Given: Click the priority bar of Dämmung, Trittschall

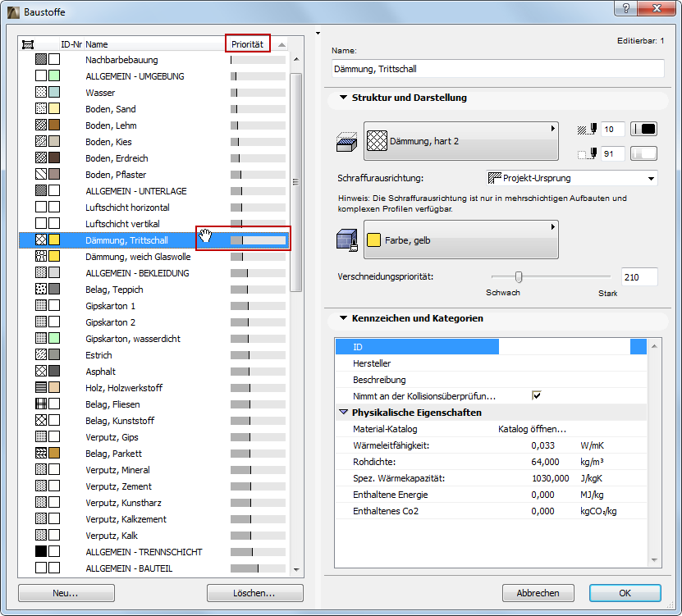Looking at the screenshot, I should coord(258,240).
